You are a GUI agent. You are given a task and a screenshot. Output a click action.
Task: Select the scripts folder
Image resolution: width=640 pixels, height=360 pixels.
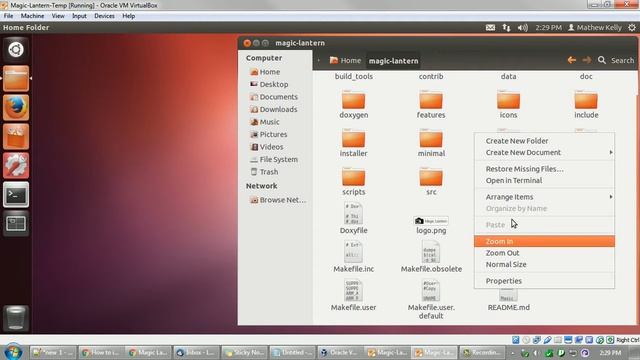(353, 182)
